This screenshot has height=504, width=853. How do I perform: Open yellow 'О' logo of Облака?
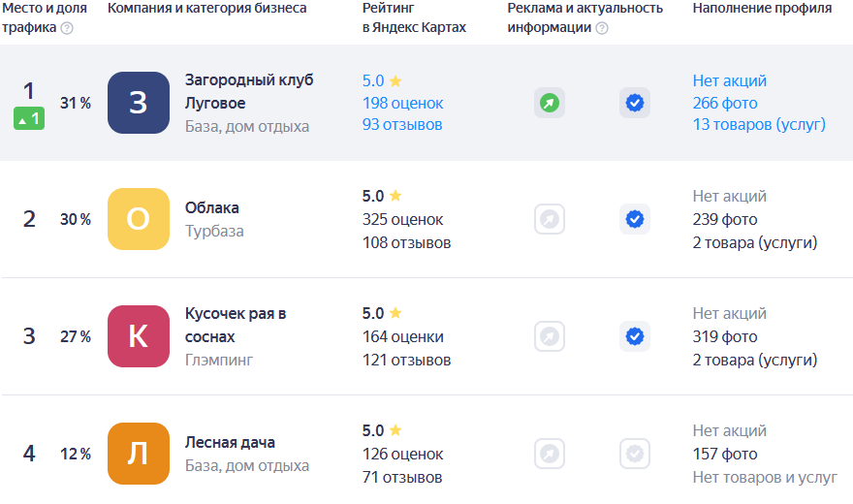(139, 220)
